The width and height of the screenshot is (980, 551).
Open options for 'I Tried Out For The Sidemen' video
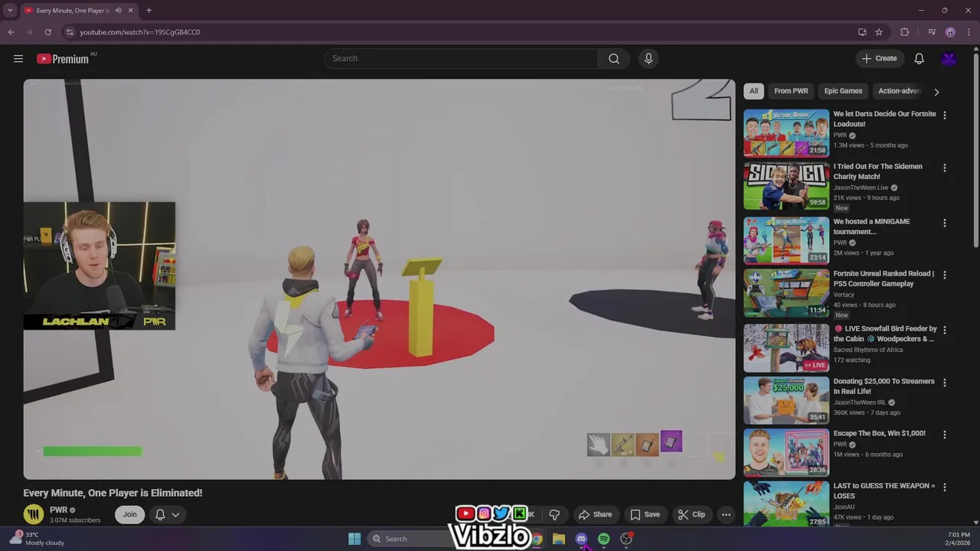[944, 168]
